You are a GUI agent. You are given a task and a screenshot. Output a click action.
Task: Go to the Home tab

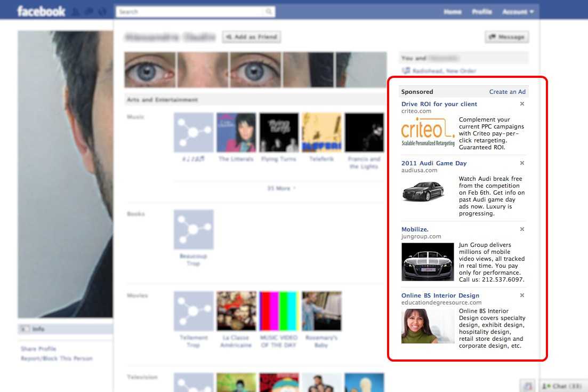point(453,12)
